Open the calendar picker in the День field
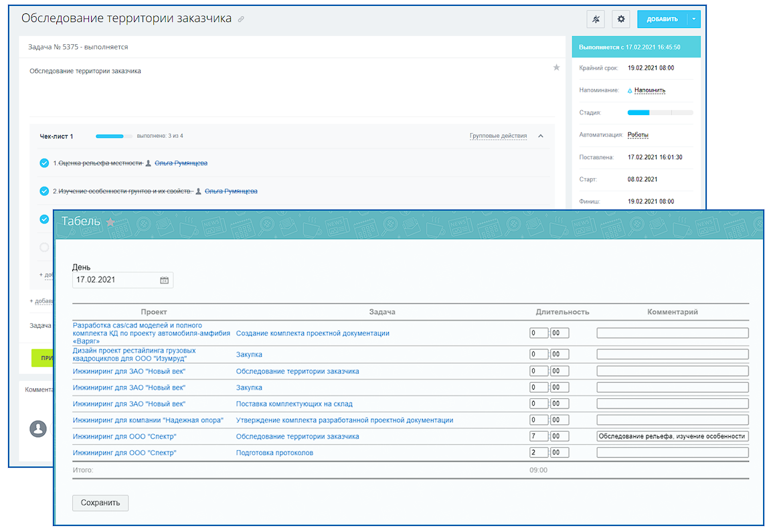Image resolution: width=771 pixels, height=532 pixels. click(x=164, y=280)
